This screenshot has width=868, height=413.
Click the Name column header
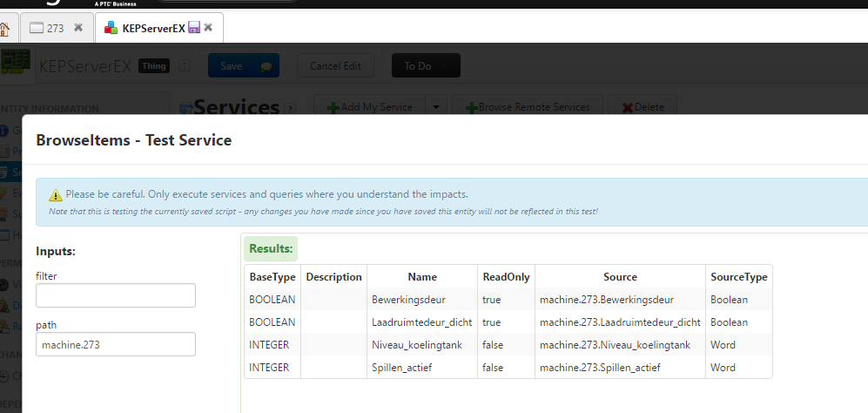pyautogui.click(x=422, y=276)
